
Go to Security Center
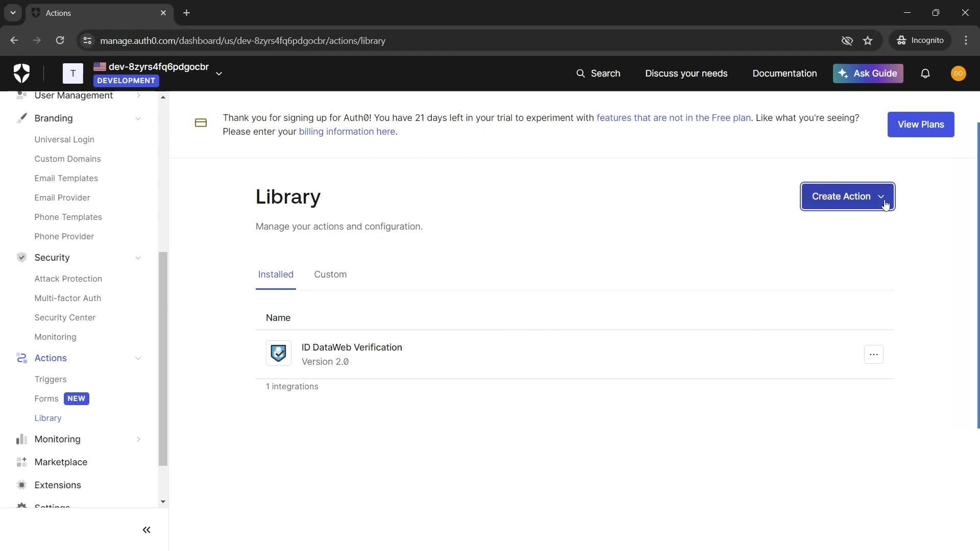65,317
